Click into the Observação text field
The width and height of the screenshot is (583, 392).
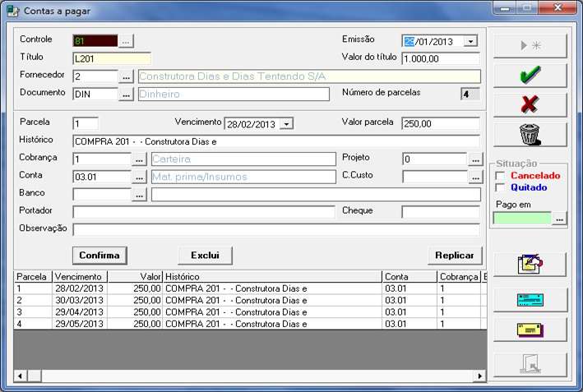pyautogui.click(x=276, y=229)
